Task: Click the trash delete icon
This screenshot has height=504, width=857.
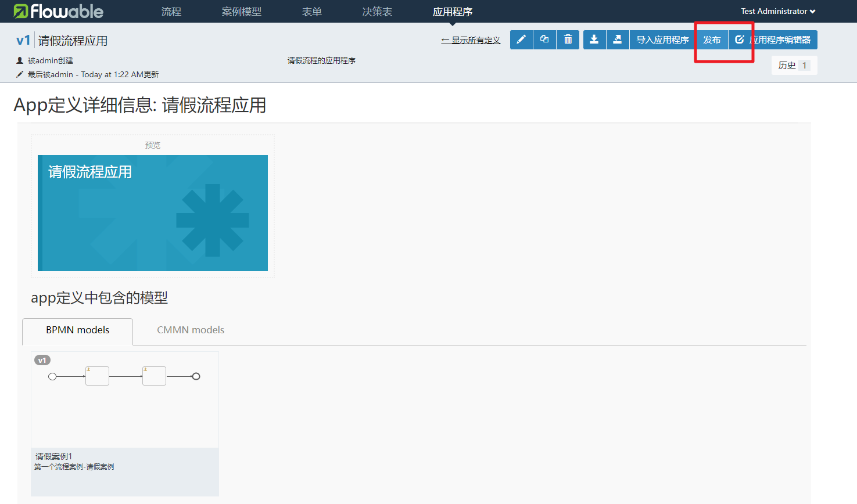Action: (568, 39)
